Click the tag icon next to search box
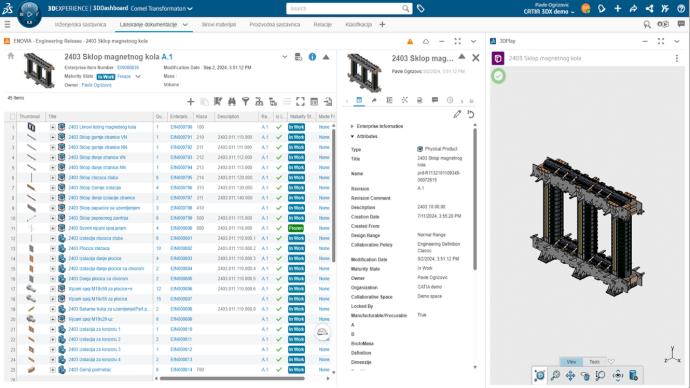 tap(421, 8)
